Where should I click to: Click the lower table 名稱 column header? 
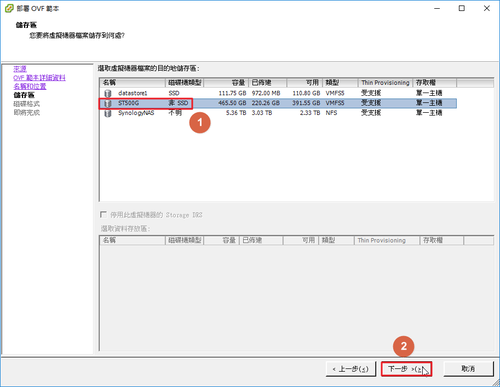[133, 240]
